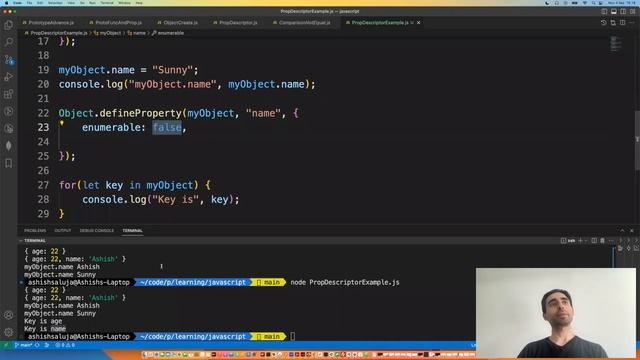Click defineProperty on line 22

pos(140,113)
